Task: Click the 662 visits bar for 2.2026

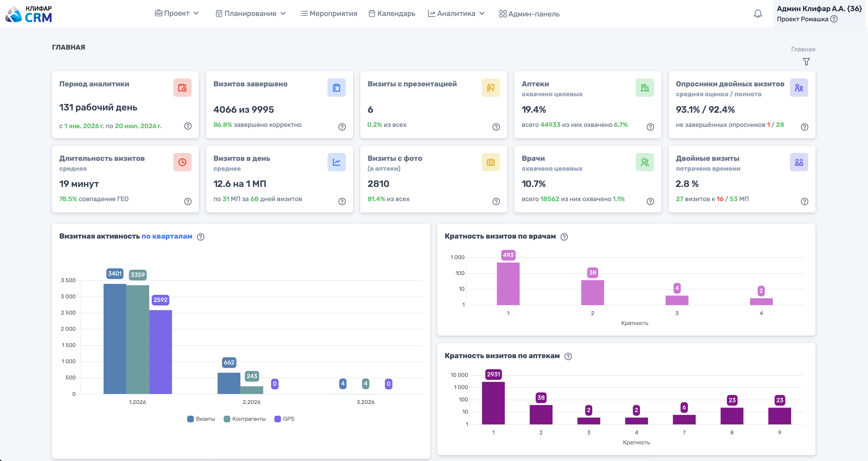Action: pos(229,383)
